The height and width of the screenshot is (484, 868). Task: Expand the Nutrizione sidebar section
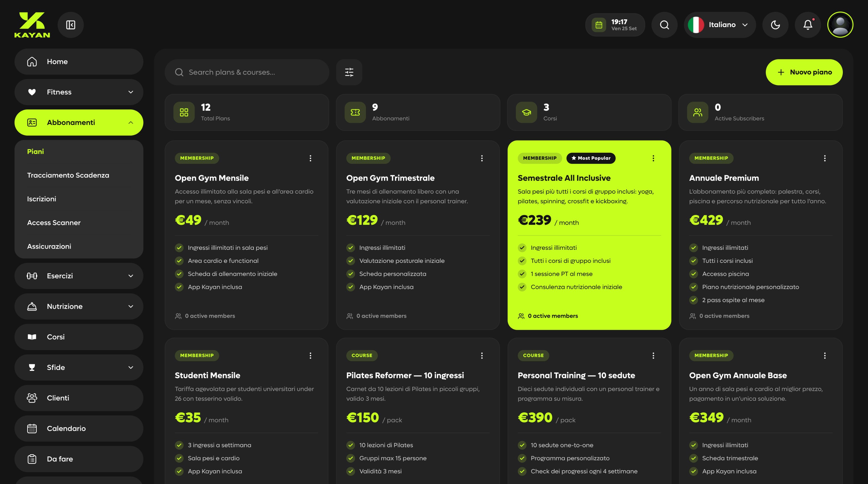[x=79, y=307]
